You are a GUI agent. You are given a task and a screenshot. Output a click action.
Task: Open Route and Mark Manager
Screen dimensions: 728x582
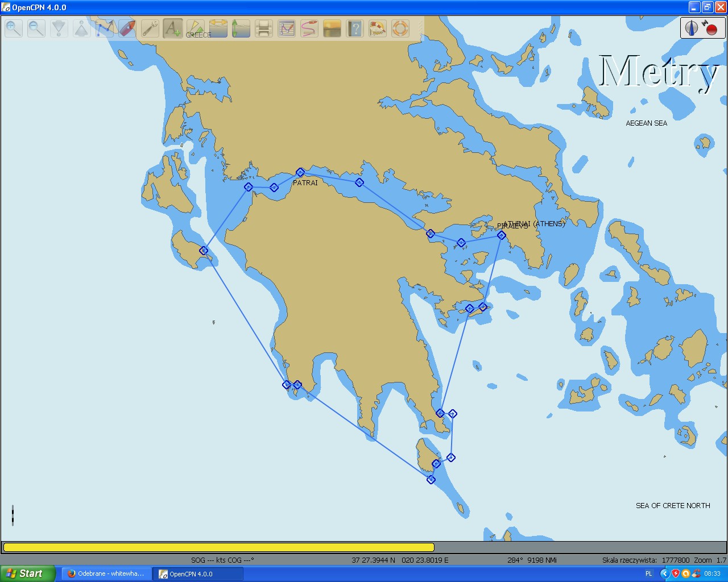[x=287, y=28]
